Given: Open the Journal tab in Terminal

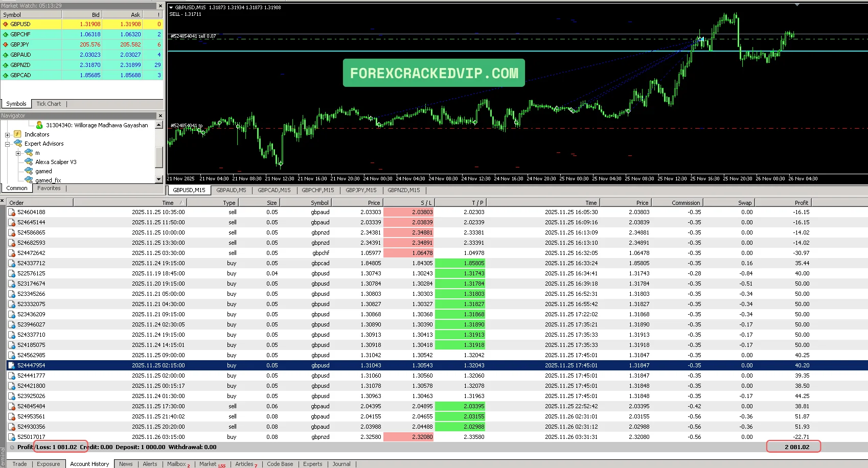Looking at the screenshot, I should pyautogui.click(x=341, y=464).
